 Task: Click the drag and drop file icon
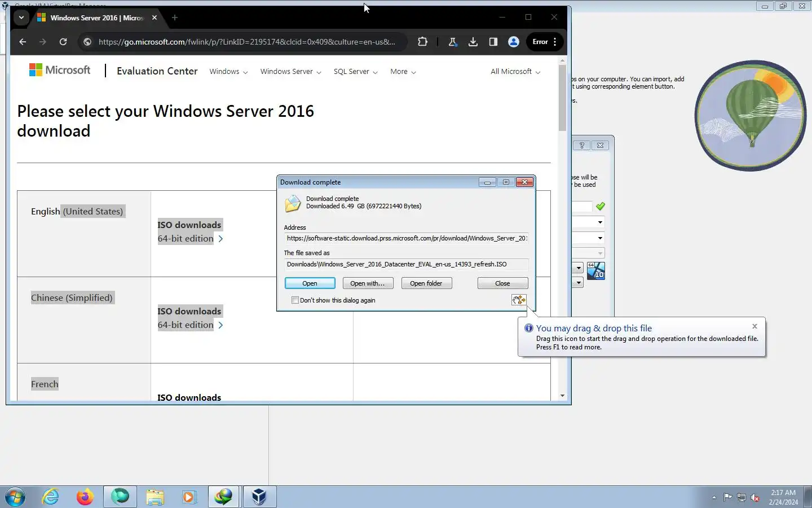pyautogui.click(x=519, y=300)
